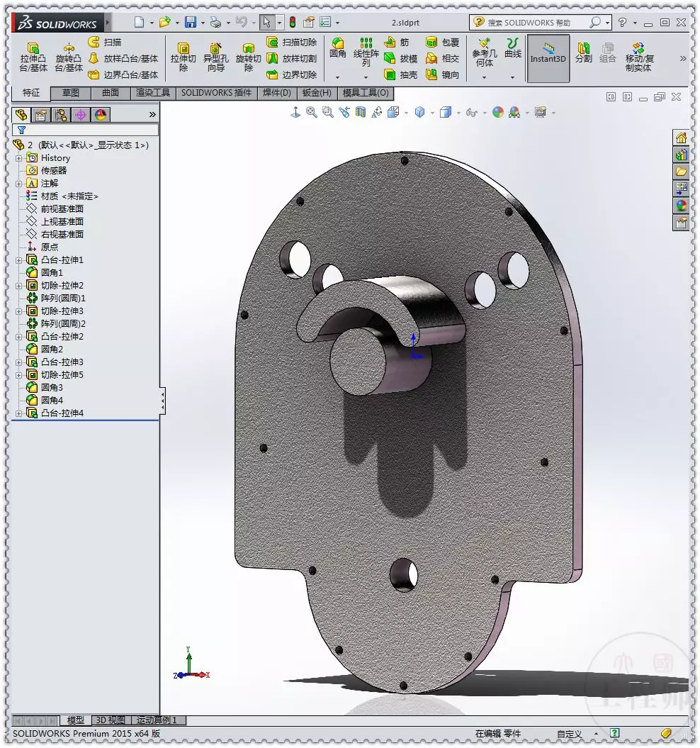Click the 相交 intersect button

[x=443, y=58]
